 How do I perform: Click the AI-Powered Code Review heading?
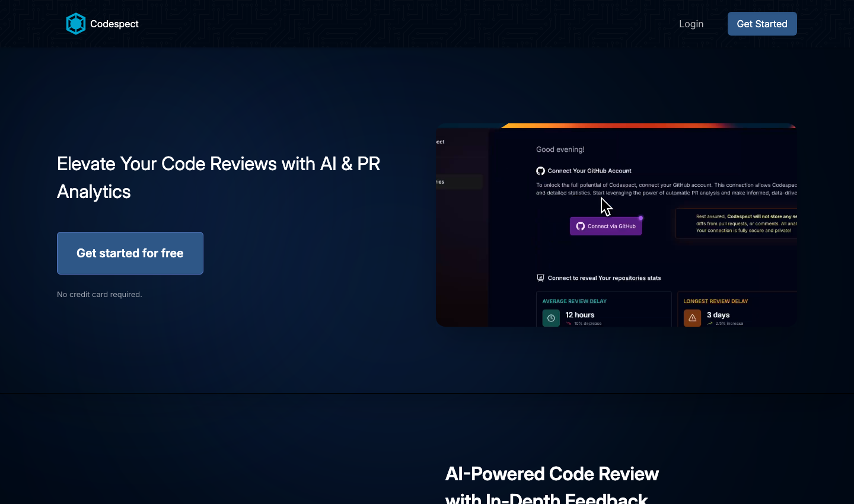pyautogui.click(x=552, y=486)
